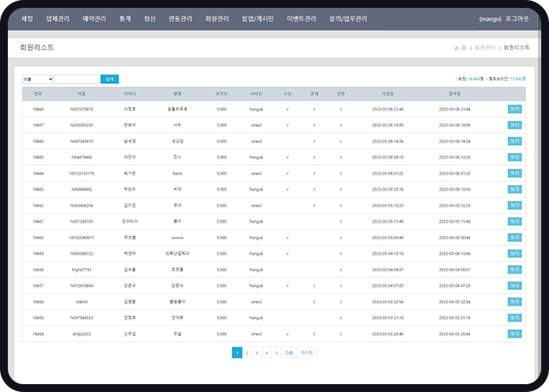Image resolution: width=549 pixels, height=392 pixels.
Task: Click the 접속일 column header
Action: 454,94
